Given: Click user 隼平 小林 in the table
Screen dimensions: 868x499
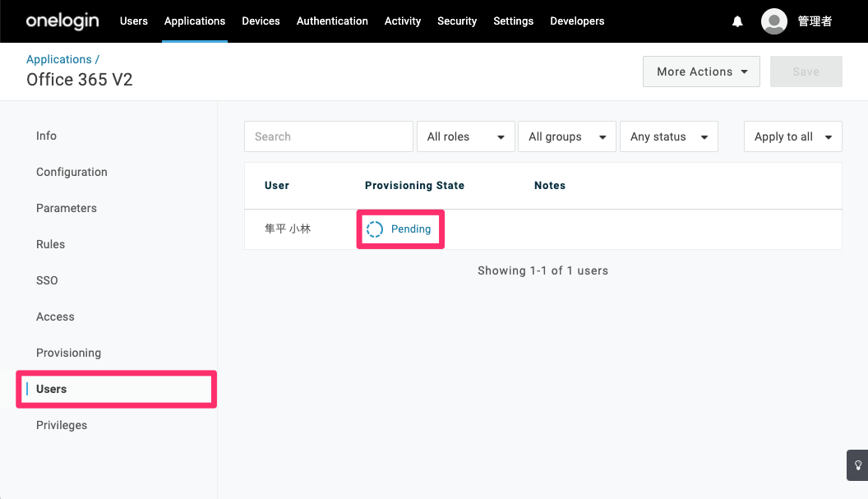Looking at the screenshot, I should (x=288, y=229).
